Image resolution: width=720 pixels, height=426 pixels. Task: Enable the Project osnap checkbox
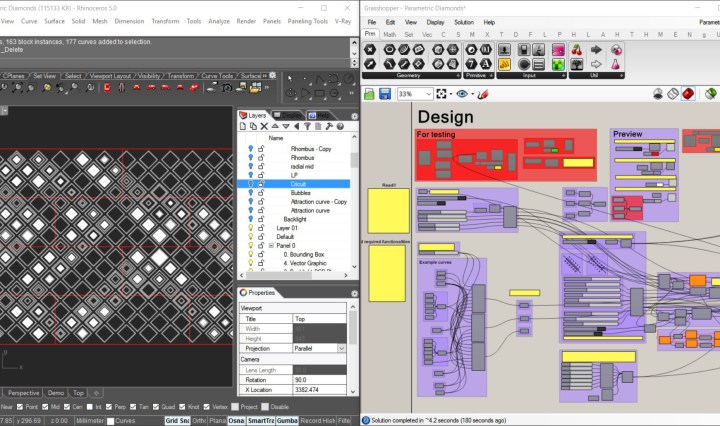pos(234,407)
